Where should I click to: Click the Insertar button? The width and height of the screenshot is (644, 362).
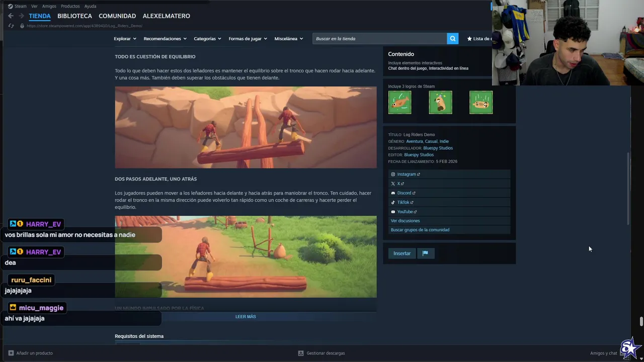tap(402, 253)
